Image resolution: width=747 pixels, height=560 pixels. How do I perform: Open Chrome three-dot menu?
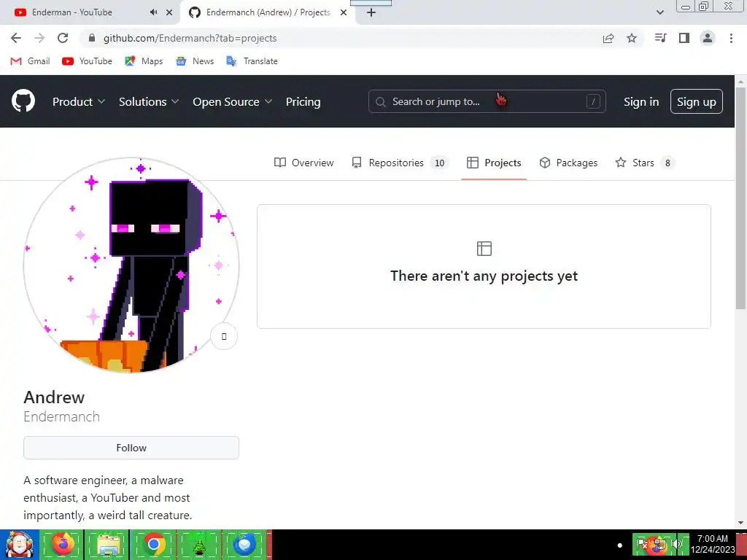pos(731,38)
